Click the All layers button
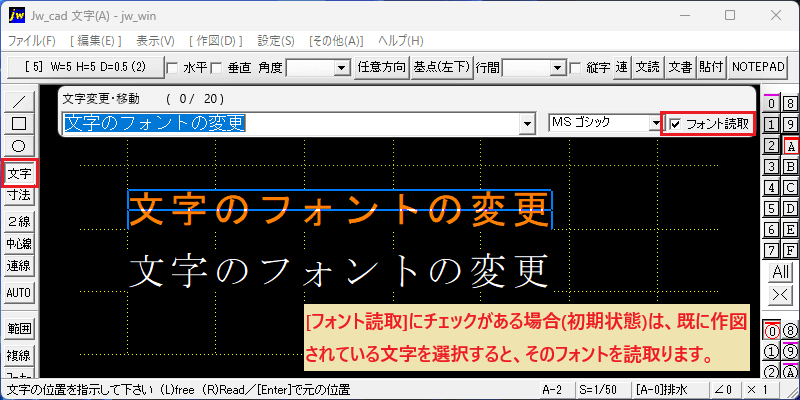 point(781,272)
